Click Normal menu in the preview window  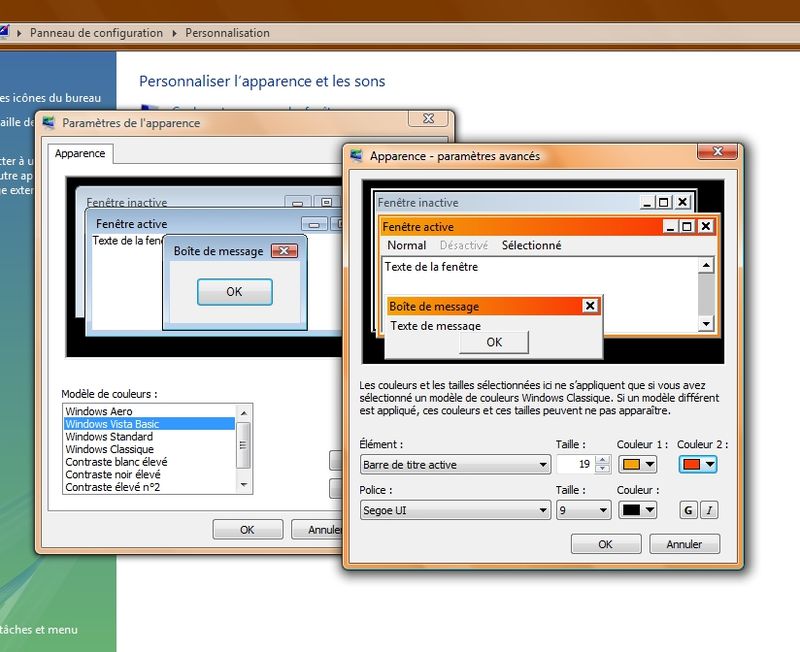coord(406,245)
